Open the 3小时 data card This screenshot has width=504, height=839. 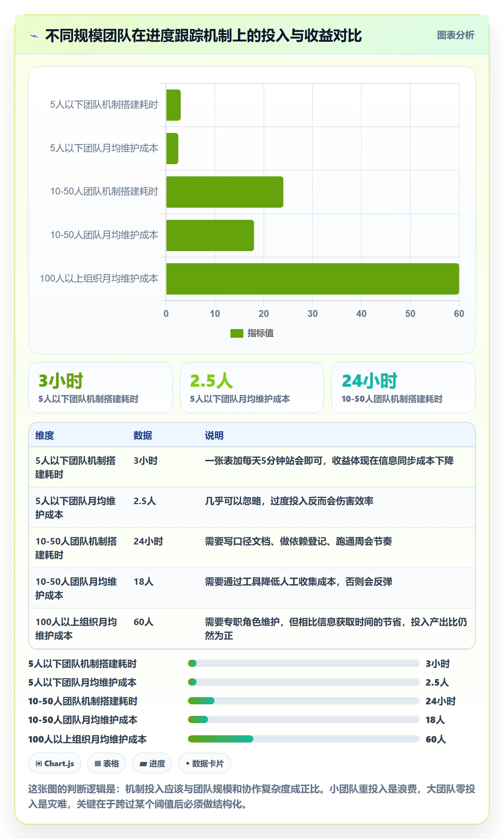tap(100, 387)
